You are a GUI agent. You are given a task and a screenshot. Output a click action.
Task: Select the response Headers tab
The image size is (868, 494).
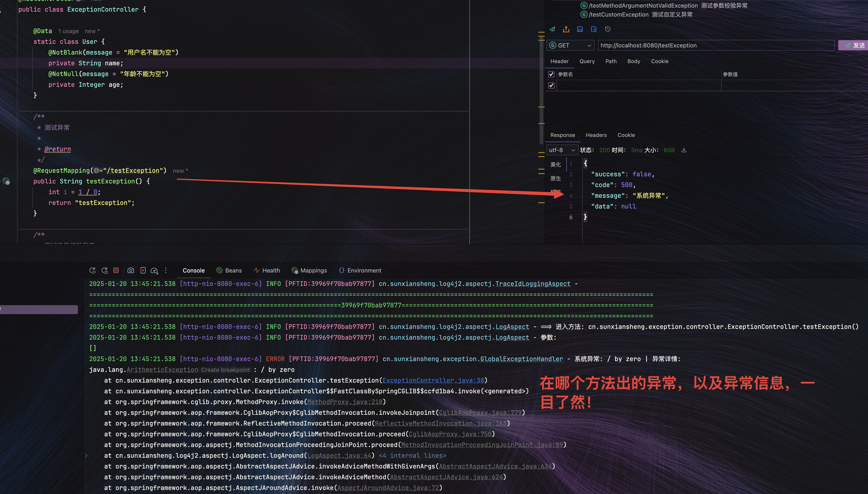coord(596,135)
